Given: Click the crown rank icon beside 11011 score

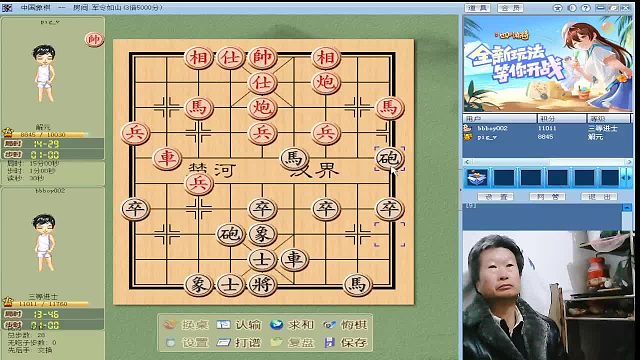Looking at the screenshot, I should (8, 302).
